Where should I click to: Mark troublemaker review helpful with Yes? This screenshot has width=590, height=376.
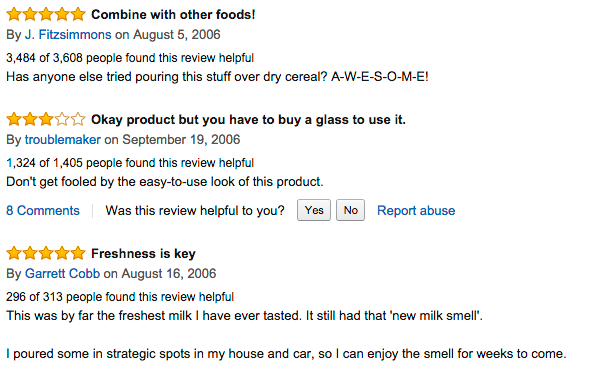314,210
